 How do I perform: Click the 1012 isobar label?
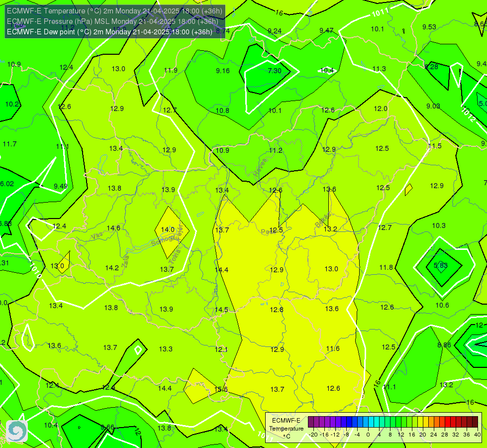coord(469,114)
